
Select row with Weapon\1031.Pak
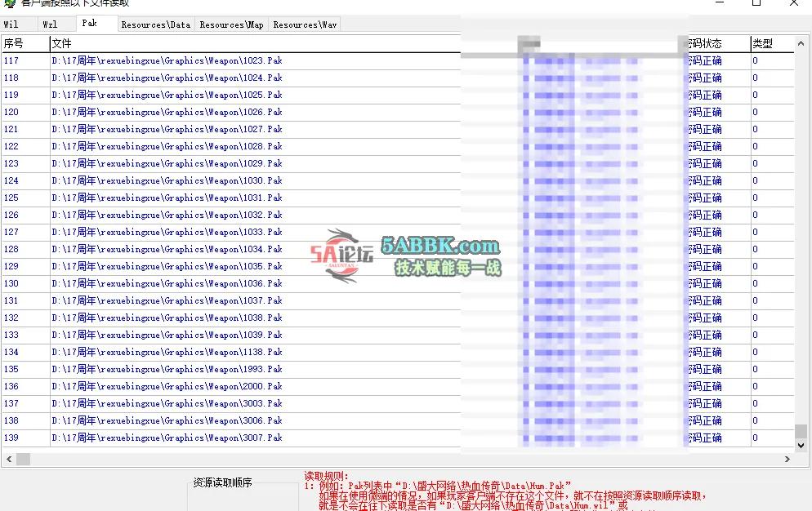pos(398,198)
